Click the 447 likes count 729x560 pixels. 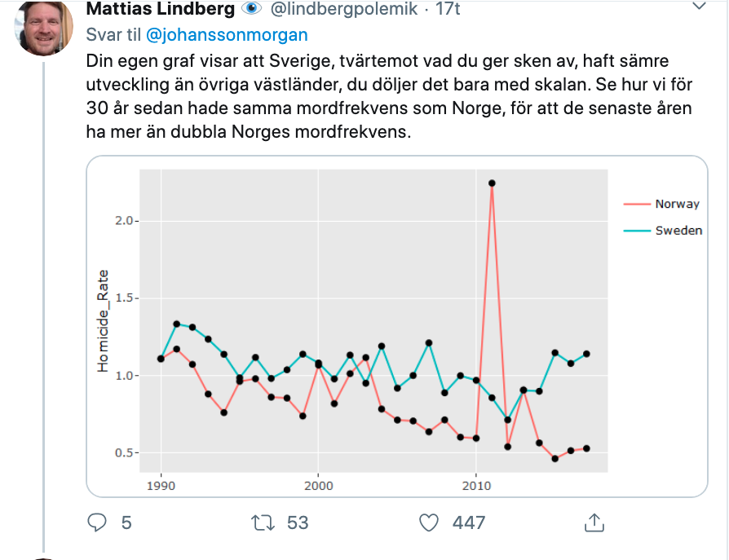(469, 523)
